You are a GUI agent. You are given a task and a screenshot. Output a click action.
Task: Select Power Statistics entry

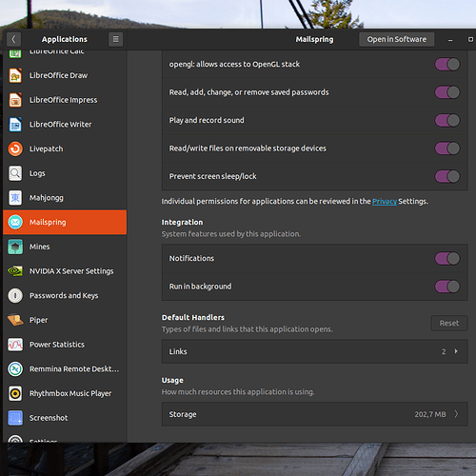(x=65, y=345)
